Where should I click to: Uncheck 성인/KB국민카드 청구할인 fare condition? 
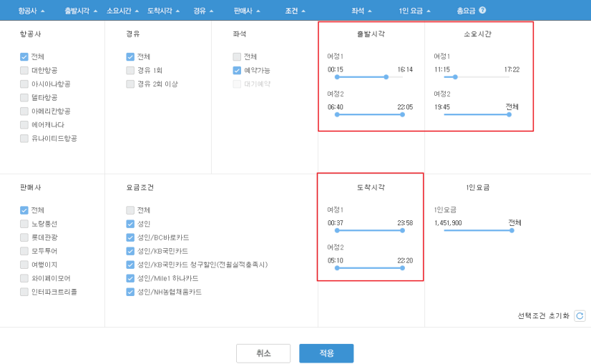130,265
